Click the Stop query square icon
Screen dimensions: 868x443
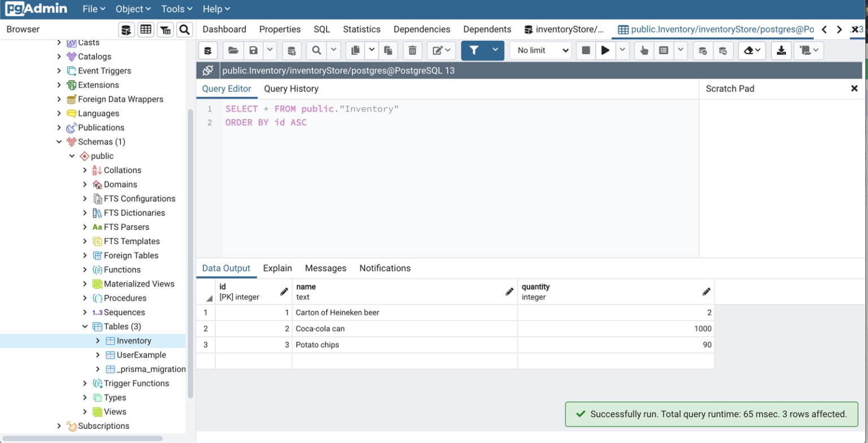[586, 50]
